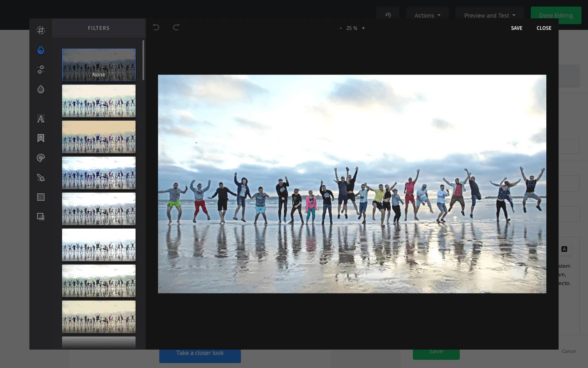Open the Preview and Test dropdown
This screenshot has height=368, width=588.
(x=490, y=16)
